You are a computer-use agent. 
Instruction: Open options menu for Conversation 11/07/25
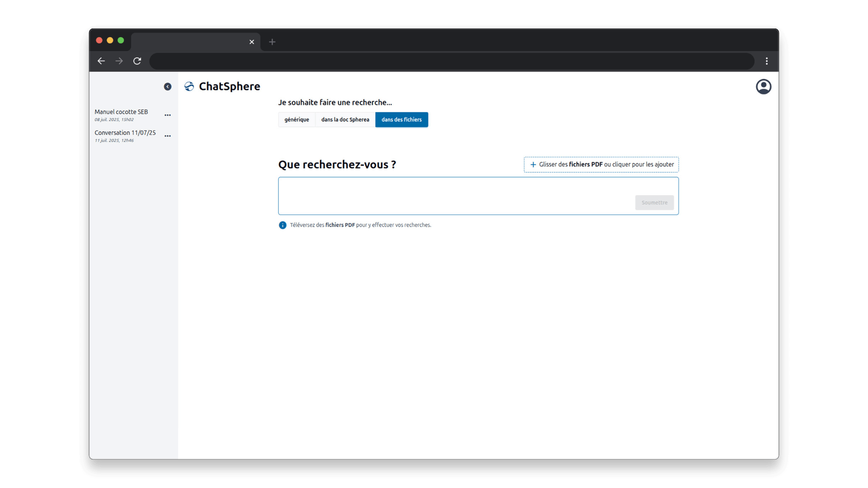tap(168, 136)
